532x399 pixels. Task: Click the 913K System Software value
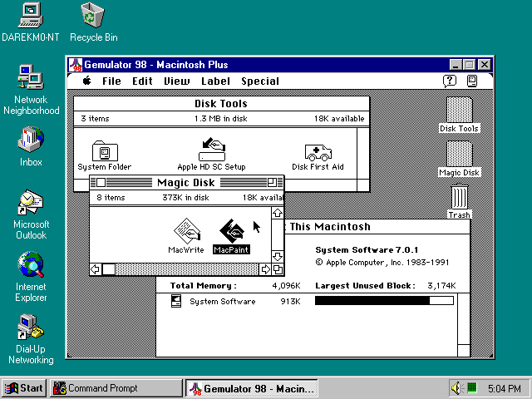[290, 301]
